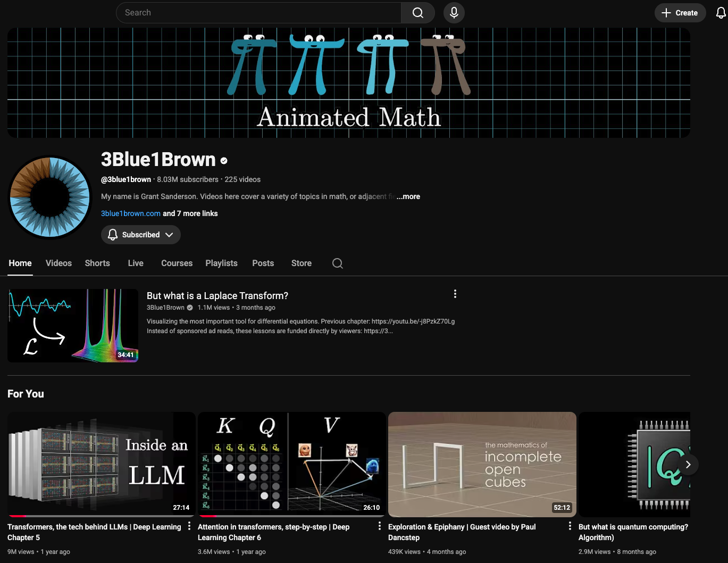Show the 'and 7 more links' list
Image resolution: width=728 pixels, height=563 pixels.
click(x=190, y=213)
